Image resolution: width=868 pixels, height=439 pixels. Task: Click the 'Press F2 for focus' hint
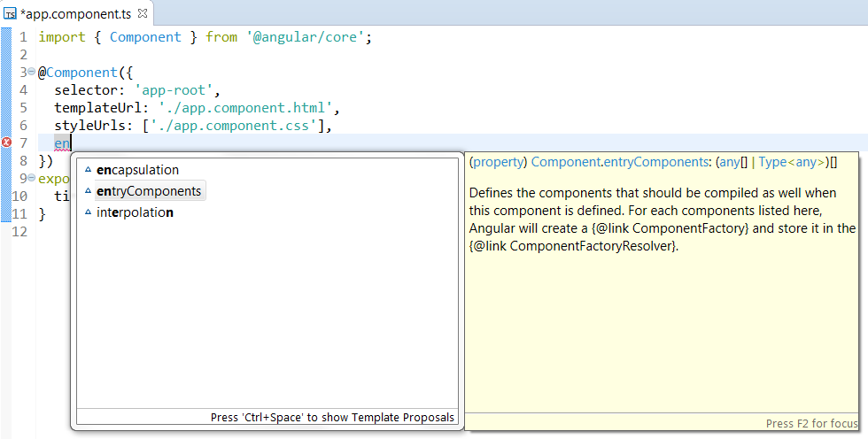coord(812,423)
